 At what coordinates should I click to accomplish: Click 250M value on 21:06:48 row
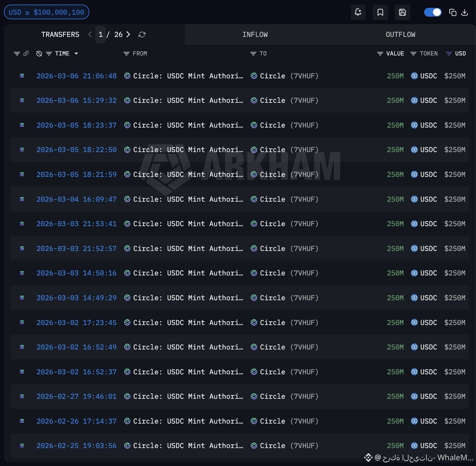395,76
